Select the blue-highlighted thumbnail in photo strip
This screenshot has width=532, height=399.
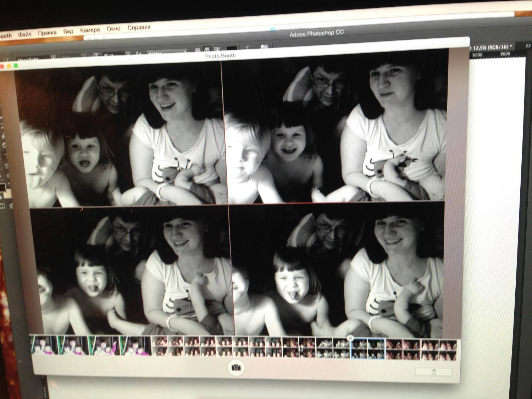(x=367, y=348)
